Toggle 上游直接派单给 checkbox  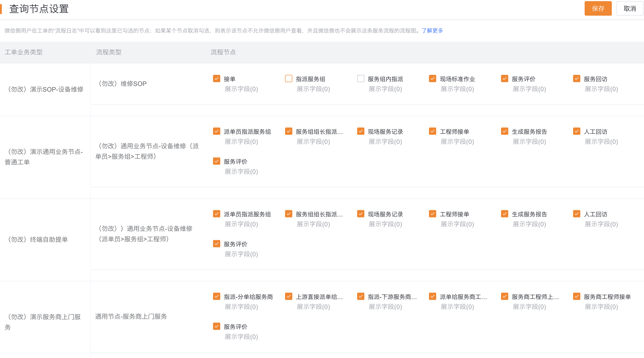pos(288,297)
